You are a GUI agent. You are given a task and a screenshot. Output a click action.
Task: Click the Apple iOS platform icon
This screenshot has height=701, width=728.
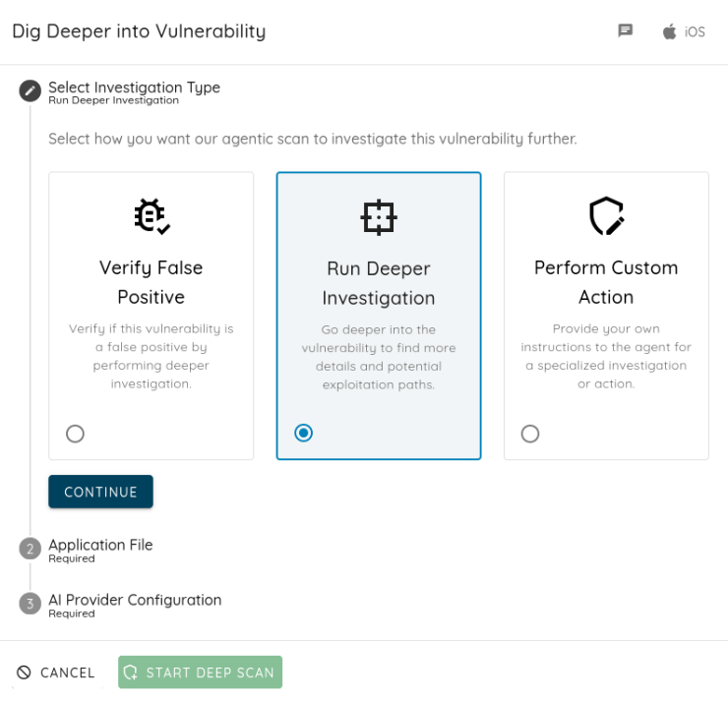[669, 31]
